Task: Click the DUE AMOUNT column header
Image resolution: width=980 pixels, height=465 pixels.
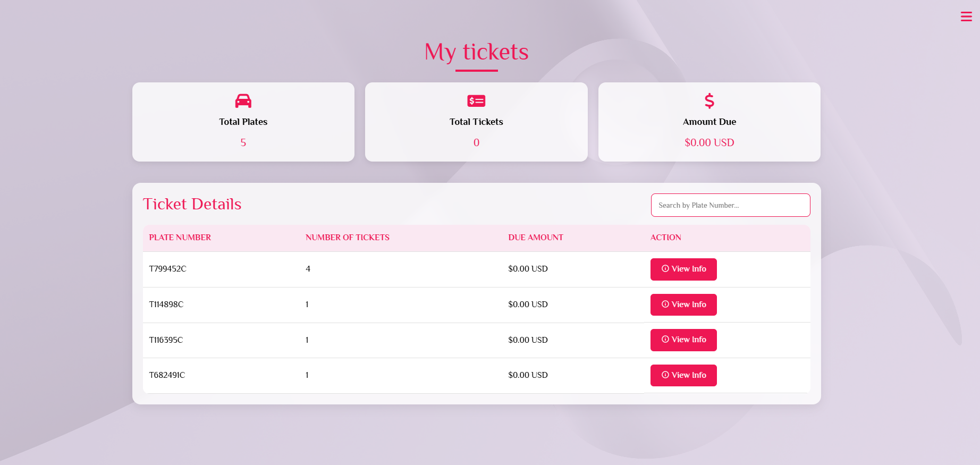Action: pos(536,238)
